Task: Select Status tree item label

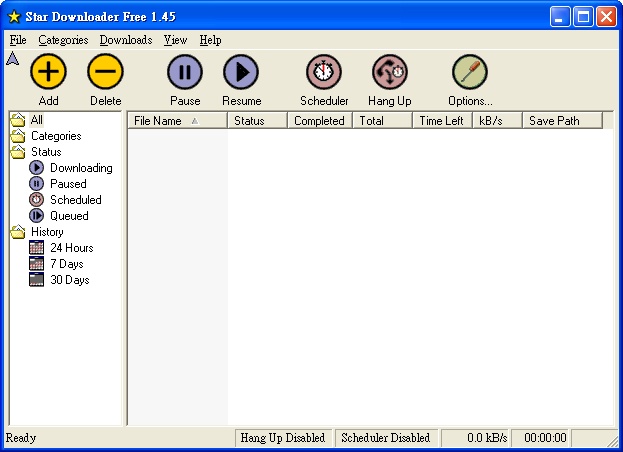Action: (x=46, y=152)
